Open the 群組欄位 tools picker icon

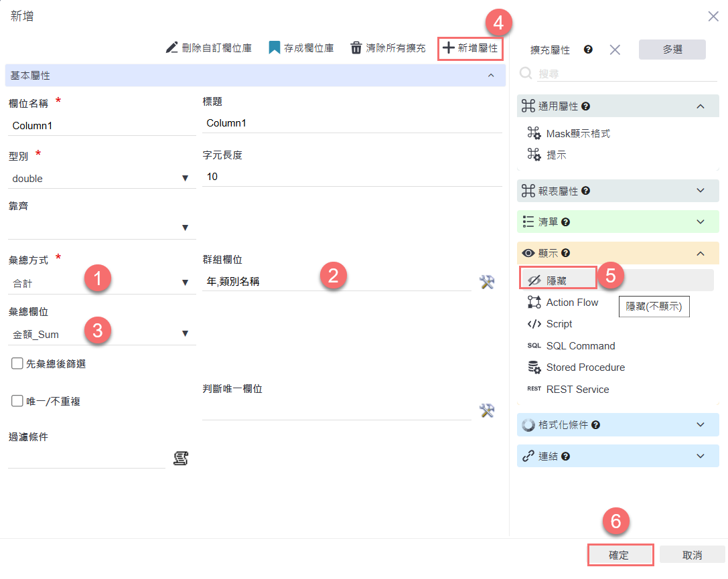[487, 282]
